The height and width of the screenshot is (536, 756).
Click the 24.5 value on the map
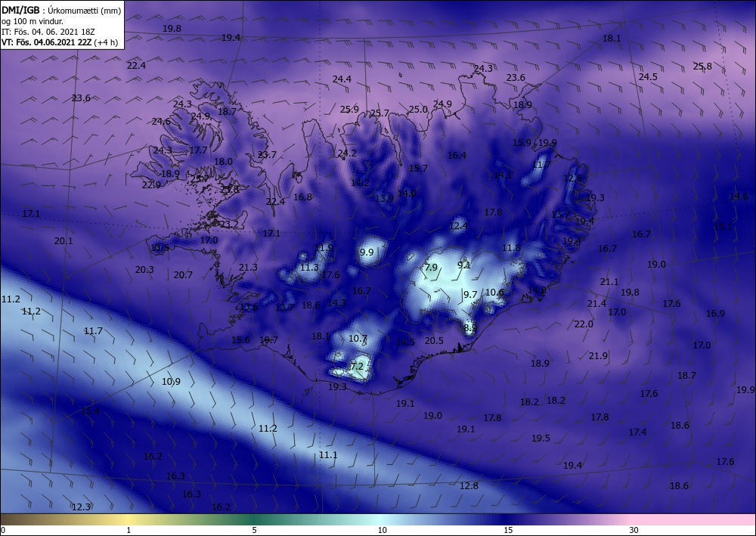(648, 76)
